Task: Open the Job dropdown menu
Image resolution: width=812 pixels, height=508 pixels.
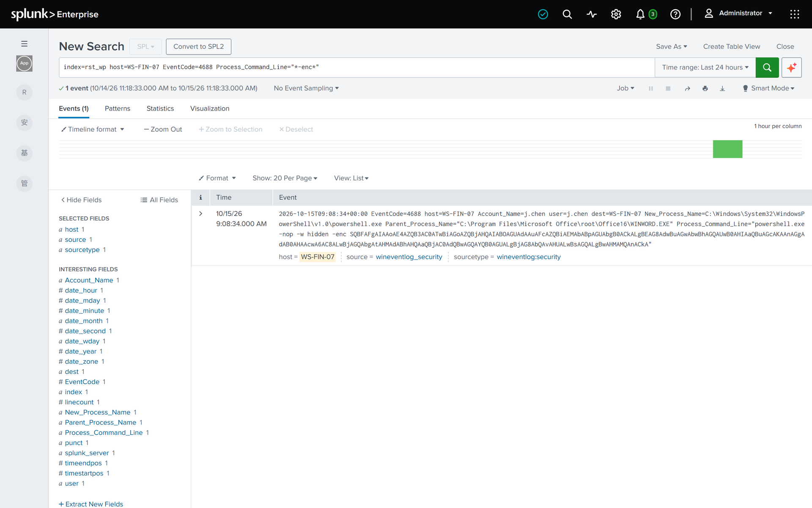Action: pos(625,88)
